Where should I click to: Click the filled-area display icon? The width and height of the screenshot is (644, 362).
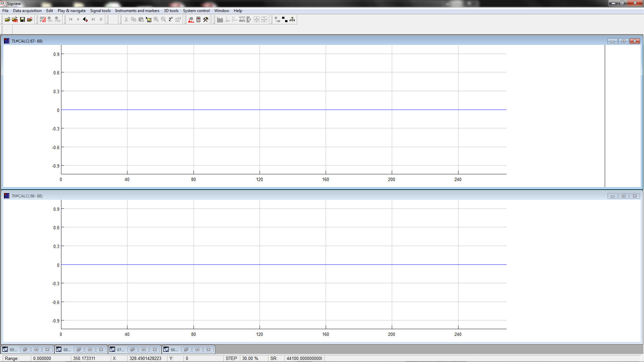[220, 19]
